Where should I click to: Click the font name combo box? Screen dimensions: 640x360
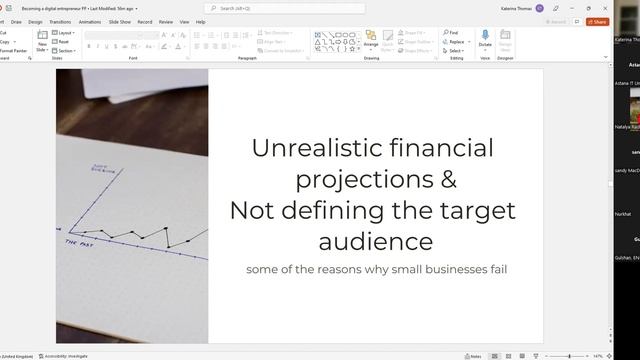coord(114,36)
